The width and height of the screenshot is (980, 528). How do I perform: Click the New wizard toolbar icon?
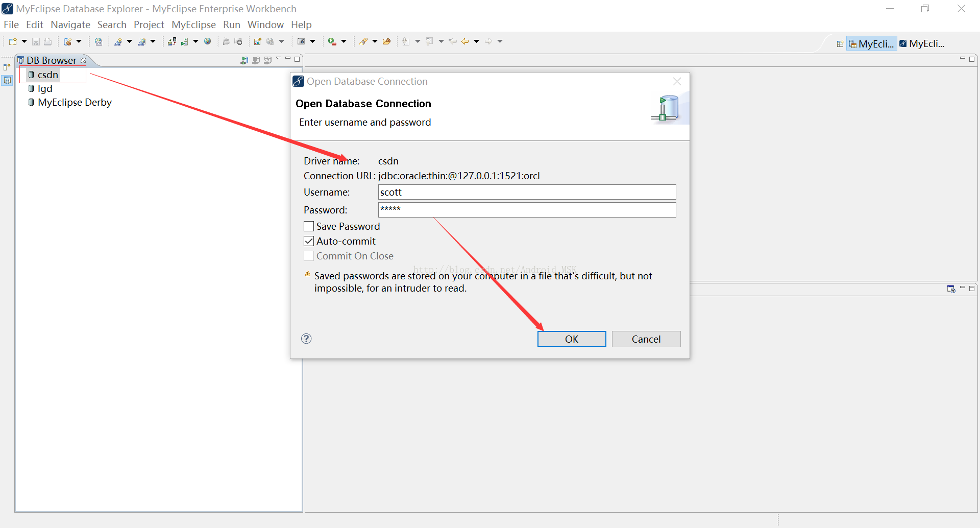(x=13, y=42)
